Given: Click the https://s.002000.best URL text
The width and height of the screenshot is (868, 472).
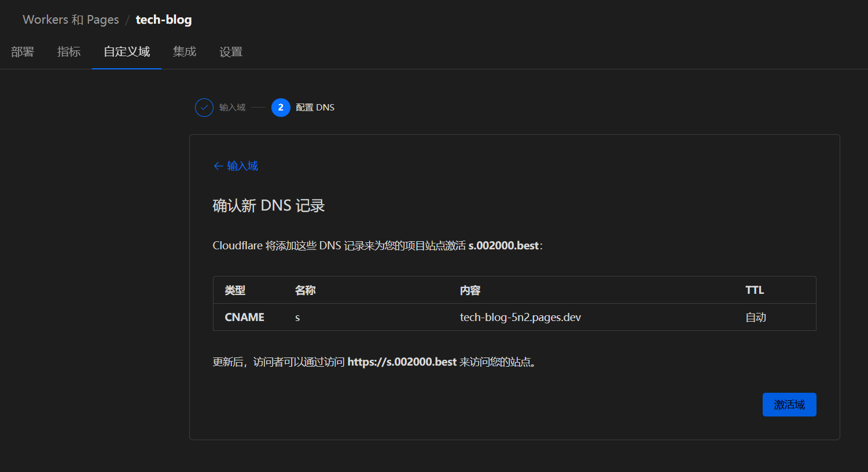Looking at the screenshot, I should pyautogui.click(x=402, y=362).
